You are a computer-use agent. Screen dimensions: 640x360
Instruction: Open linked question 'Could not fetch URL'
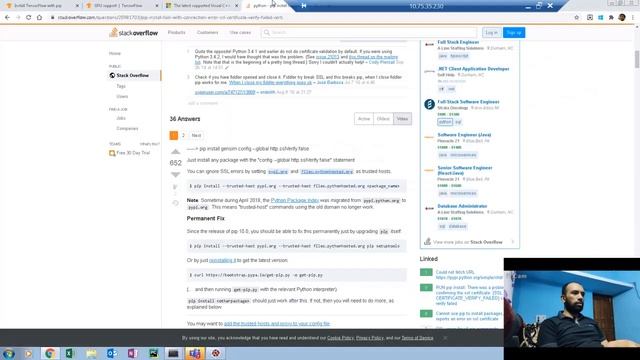(x=469, y=275)
